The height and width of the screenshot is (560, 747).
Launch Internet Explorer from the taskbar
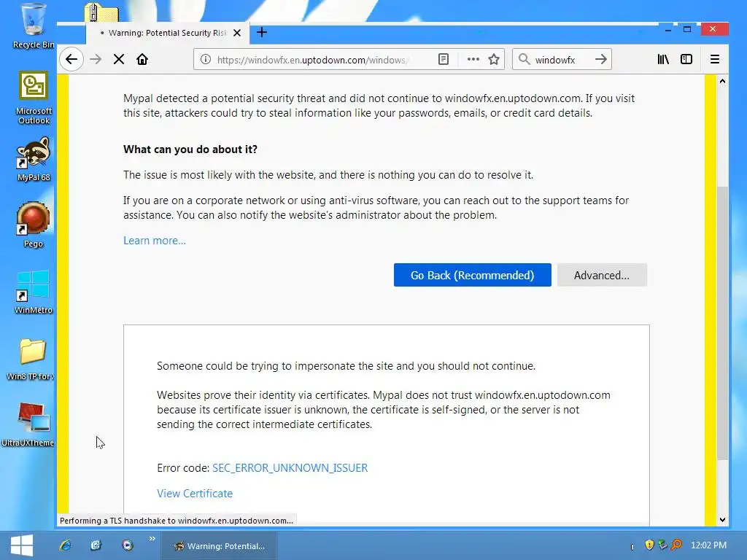pos(65,545)
